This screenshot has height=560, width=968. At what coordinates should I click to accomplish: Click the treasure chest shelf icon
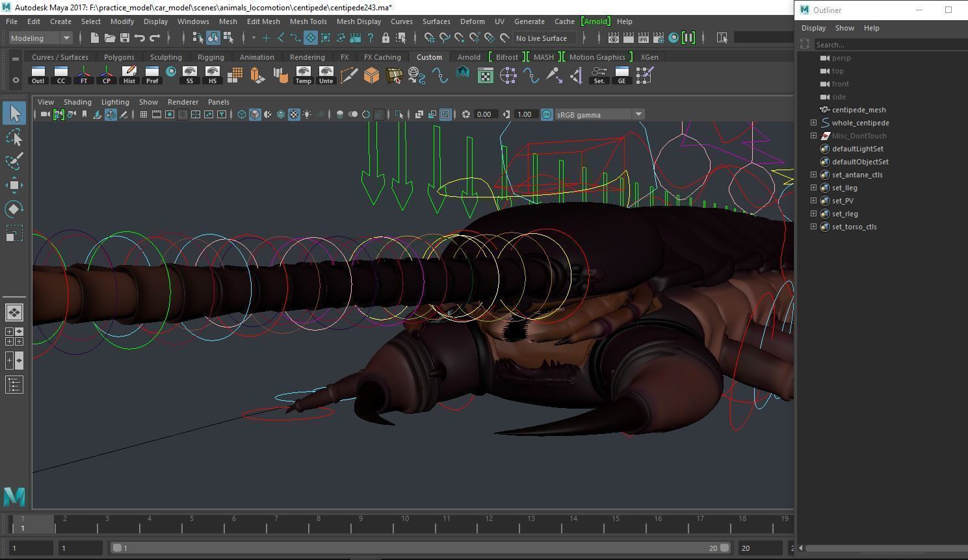tap(395, 76)
